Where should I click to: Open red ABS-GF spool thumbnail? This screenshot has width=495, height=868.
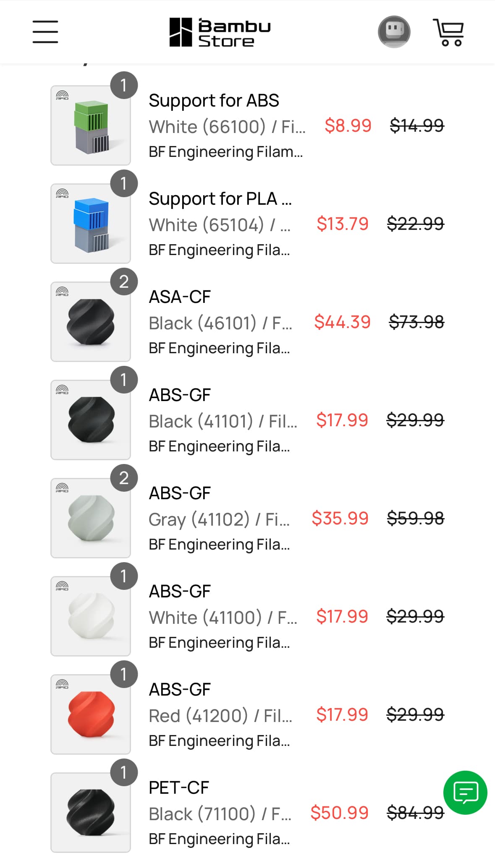pos(91,714)
